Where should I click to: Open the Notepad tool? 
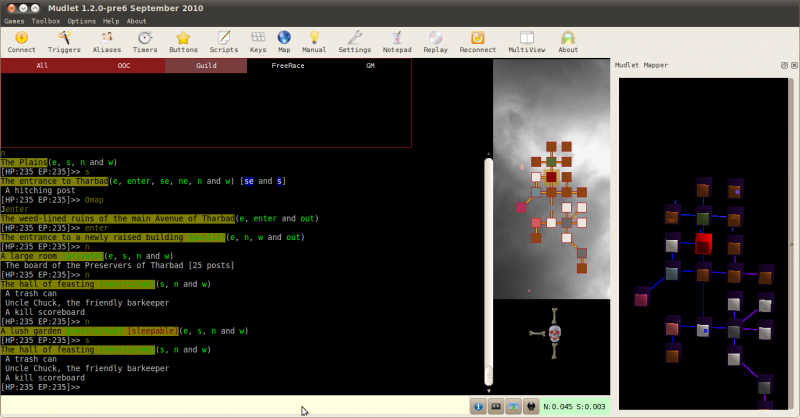[397, 42]
